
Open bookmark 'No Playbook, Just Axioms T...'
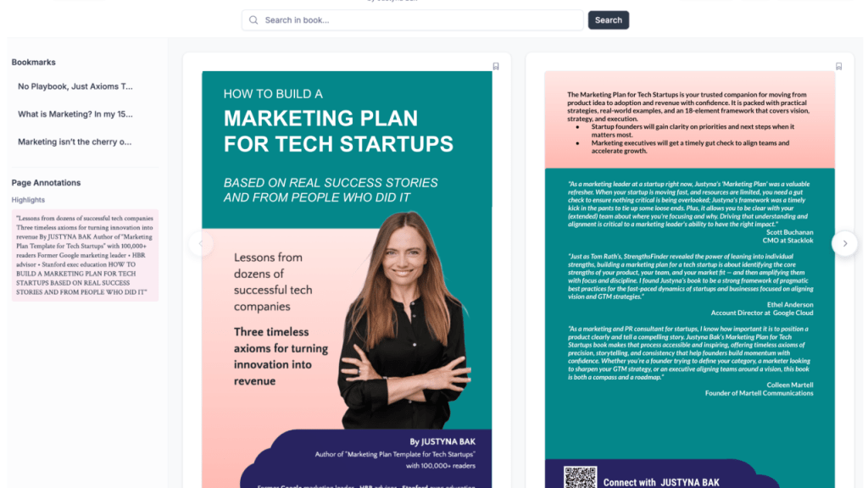point(75,86)
